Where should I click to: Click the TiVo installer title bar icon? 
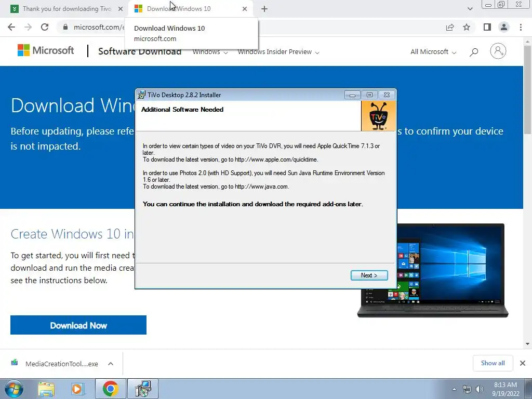click(141, 95)
